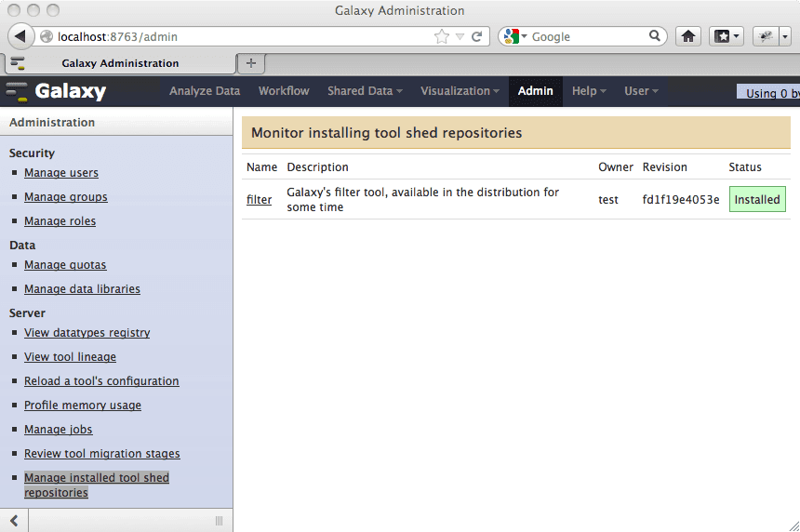Open Manage users link

click(61, 173)
